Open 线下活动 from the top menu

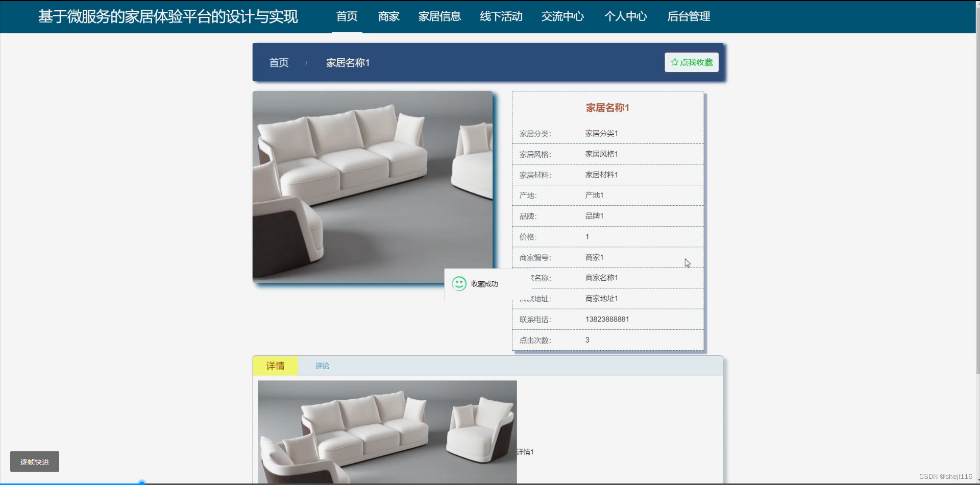pyautogui.click(x=501, y=16)
